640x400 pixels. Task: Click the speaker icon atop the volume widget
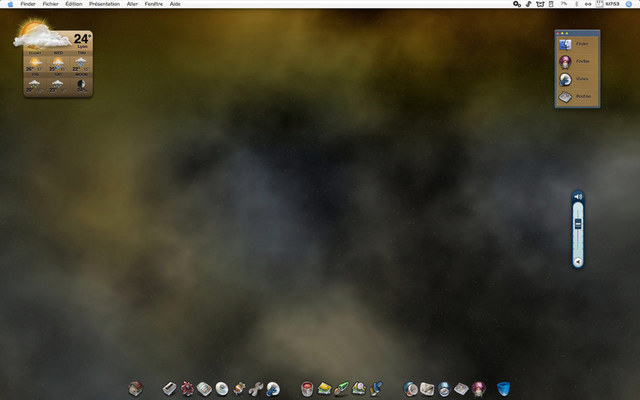tap(578, 197)
